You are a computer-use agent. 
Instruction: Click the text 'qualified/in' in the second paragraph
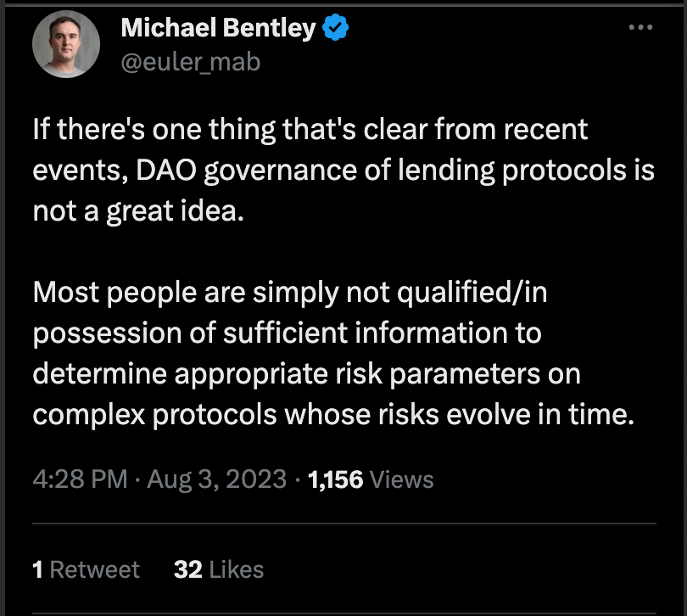pyautogui.click(x=472, y=293)
